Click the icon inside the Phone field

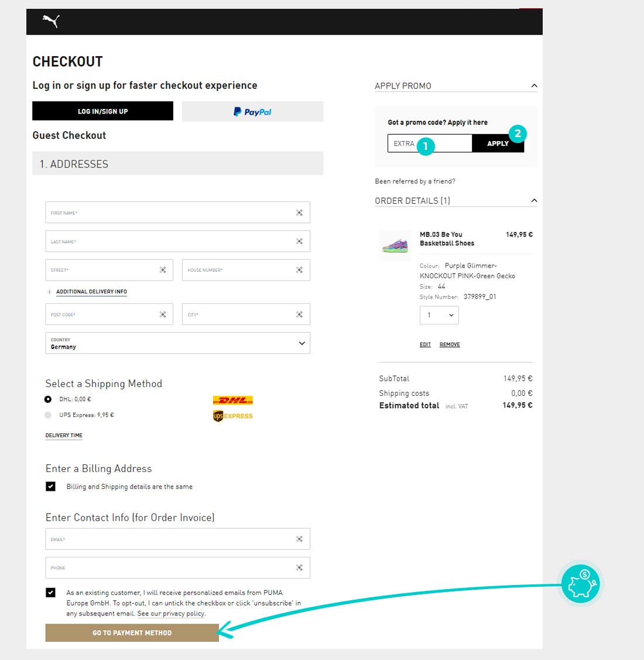click(x=299, y=567)
